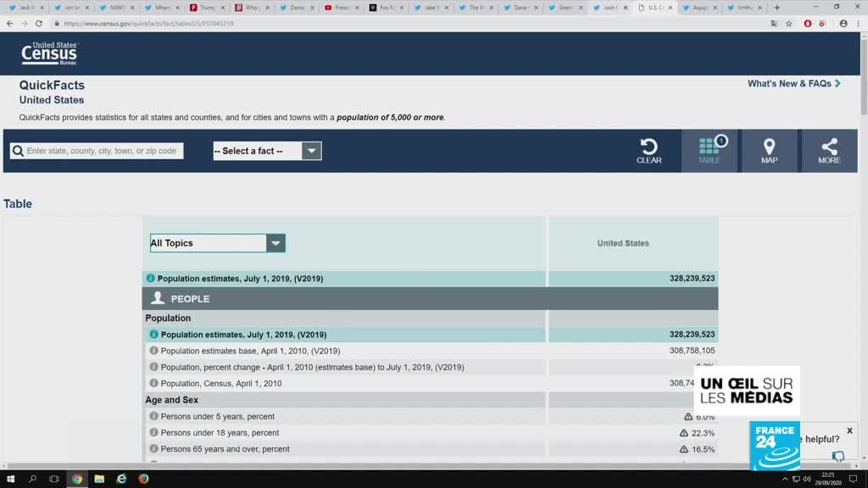
Task: Open the What's New & FAQs link
Action: coord(793,84)
